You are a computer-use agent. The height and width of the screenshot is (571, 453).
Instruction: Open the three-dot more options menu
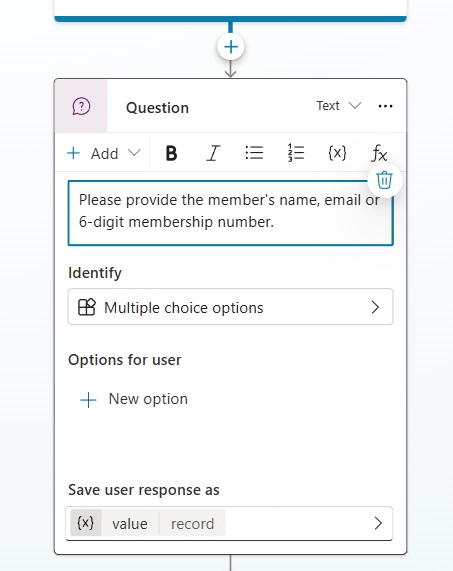[385, 106]
